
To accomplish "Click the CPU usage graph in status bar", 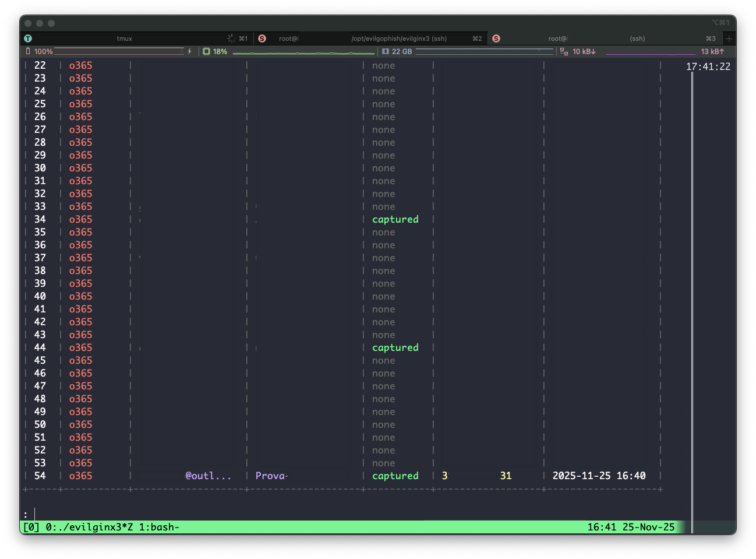I will [303, 52].
